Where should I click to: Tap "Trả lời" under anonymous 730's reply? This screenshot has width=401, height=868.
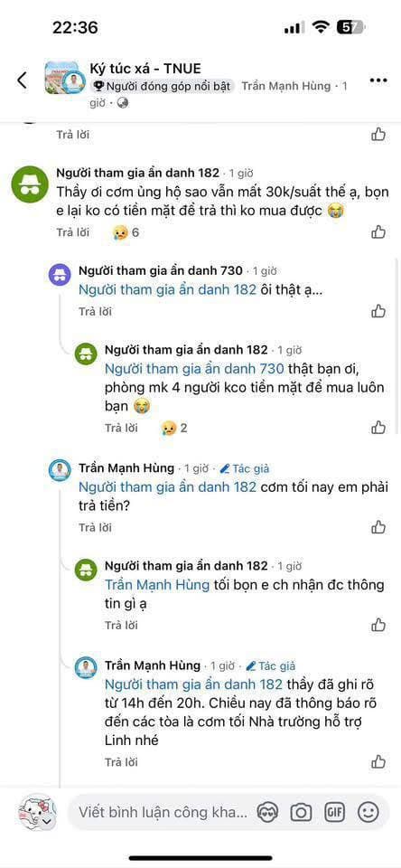[x=95, y=312]
